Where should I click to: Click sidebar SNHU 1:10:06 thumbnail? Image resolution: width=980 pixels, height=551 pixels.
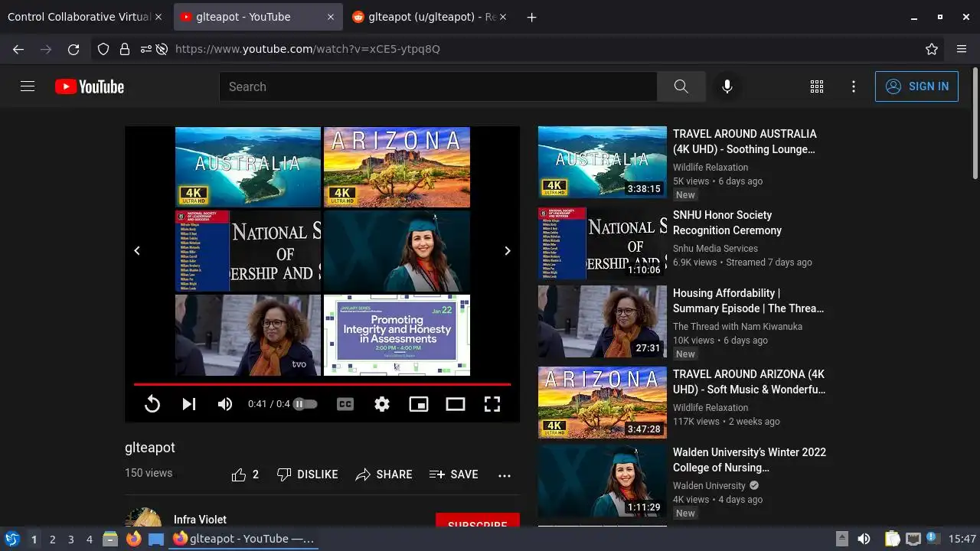pos(603,243)
